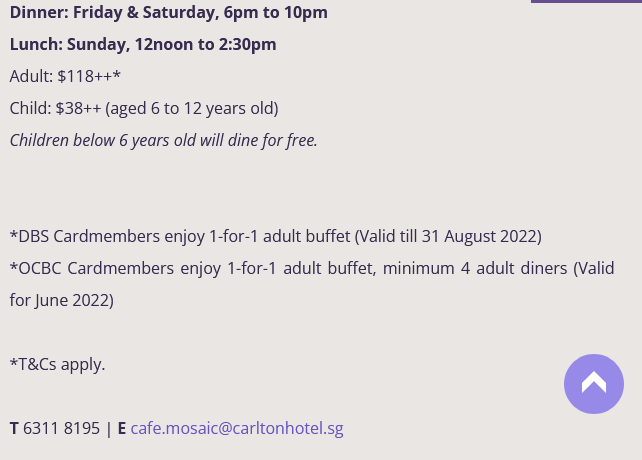Click the Dinner Friday & Saturday heading
The height and width of the screenshot is (460, 642).
tap(168, 12)
